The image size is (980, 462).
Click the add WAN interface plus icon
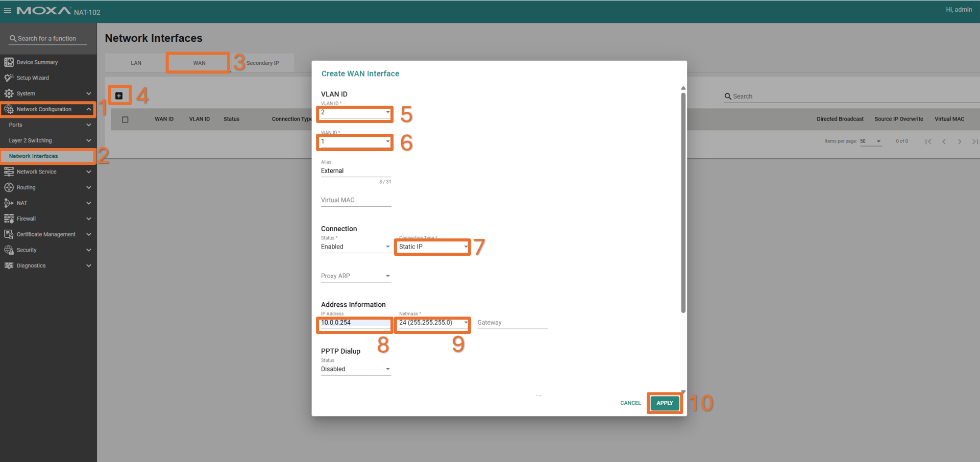point(119,95)
